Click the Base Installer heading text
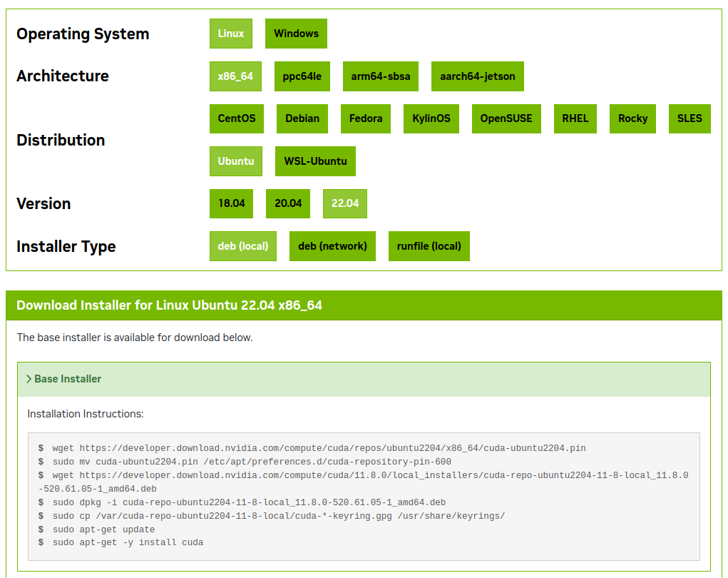This screenshot has height=578, width=728. [x=68, y=379]
